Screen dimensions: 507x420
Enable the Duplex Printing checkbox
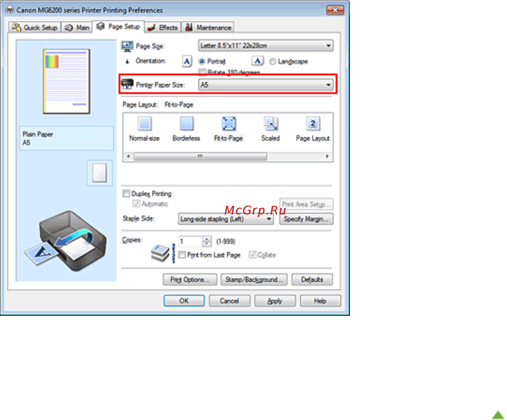(126, 194)
